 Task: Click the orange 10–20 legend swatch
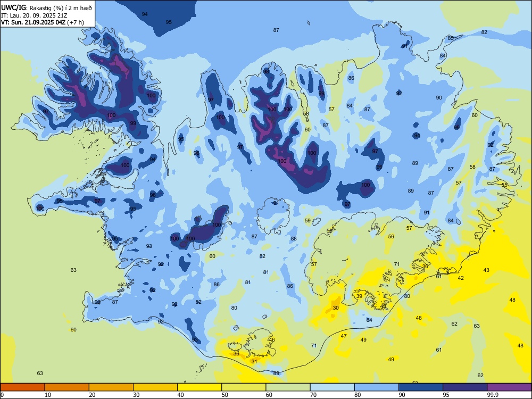(67, 387)
